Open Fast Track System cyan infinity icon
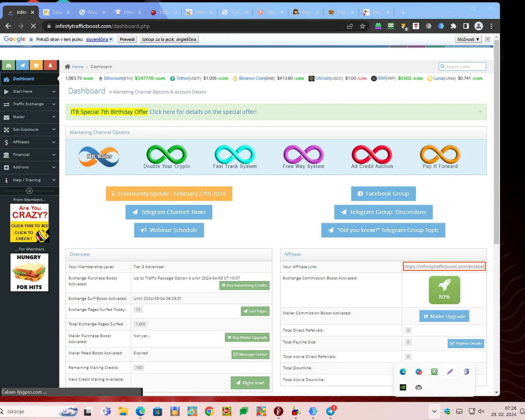The height and width of the screenshot is (420, 525). [x=235, y=157]
